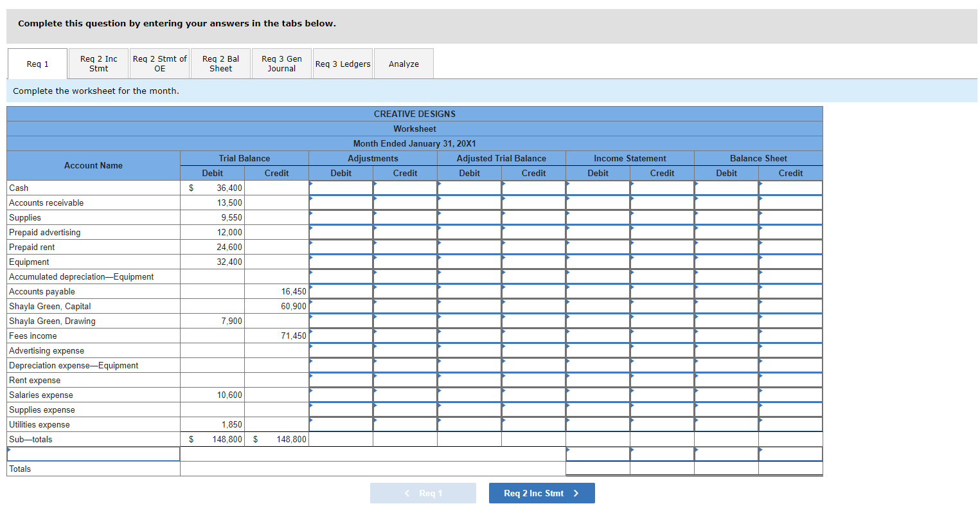Click the Totals row label
The width and height of the screenshot is (980, 513).
click(20, 469)
